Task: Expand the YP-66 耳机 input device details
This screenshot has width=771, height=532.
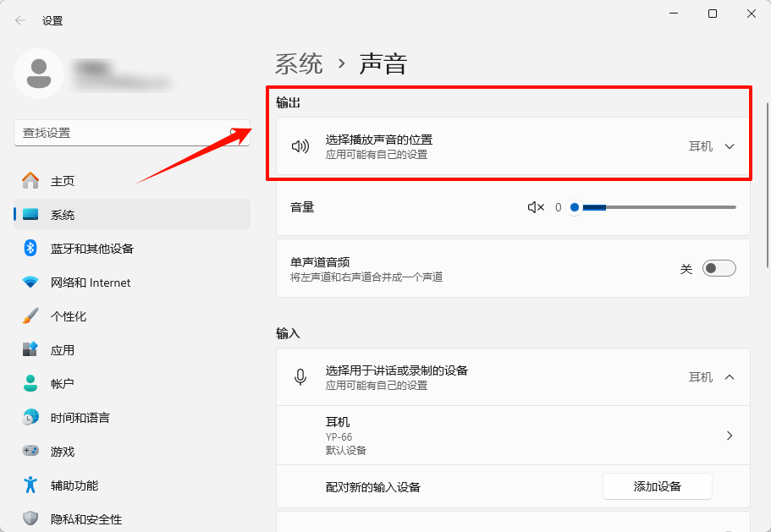Action: click(x=729, y=435)
